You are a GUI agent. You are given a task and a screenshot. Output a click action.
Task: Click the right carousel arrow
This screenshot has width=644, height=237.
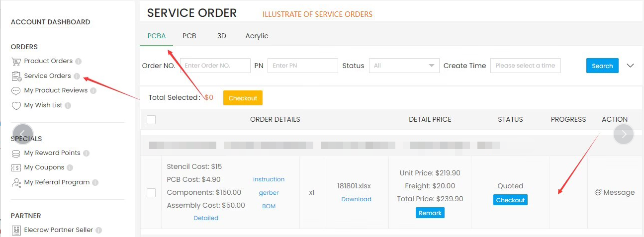pyautogui.click(x=624, y=134)
